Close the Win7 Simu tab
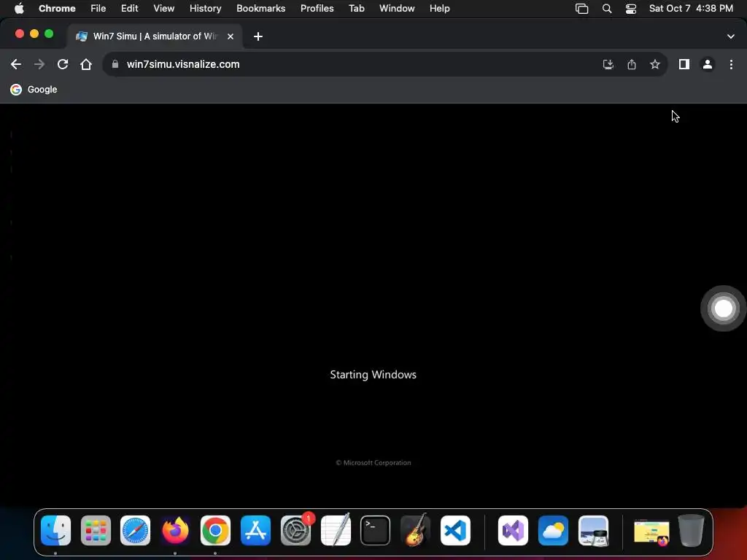Image resolution: width=747 pixels, height=560 pixels. pos(231,36)
